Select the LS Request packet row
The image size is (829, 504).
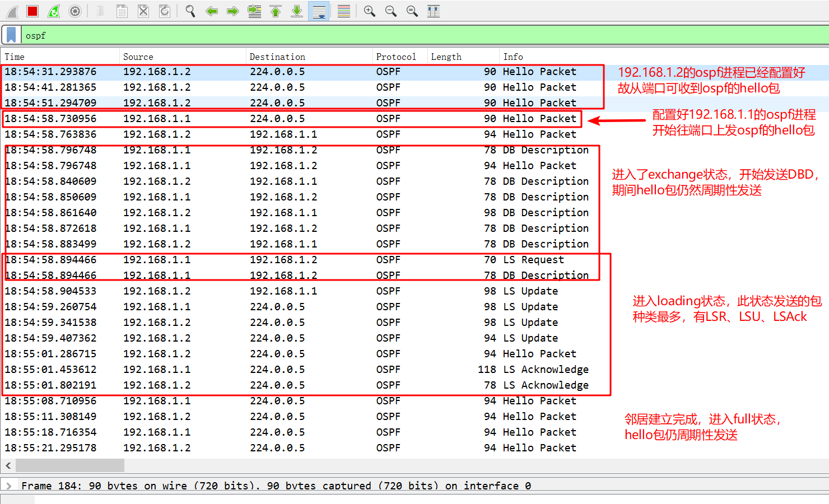pyautogui.click(x=414, y=260)
